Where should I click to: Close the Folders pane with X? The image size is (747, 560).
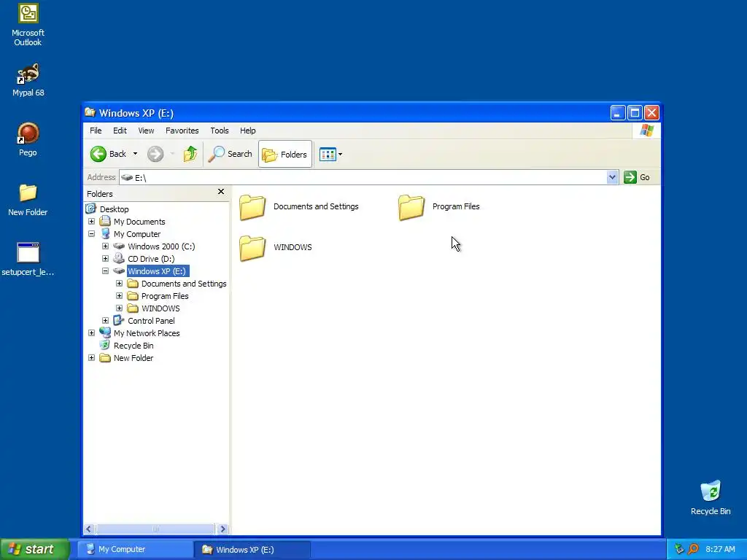(x=220, y=192)
